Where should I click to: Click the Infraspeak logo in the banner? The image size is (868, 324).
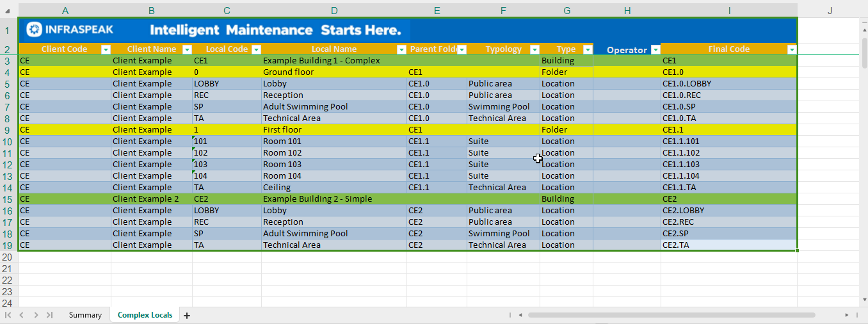pyautogui.click(x=70, y=29)
